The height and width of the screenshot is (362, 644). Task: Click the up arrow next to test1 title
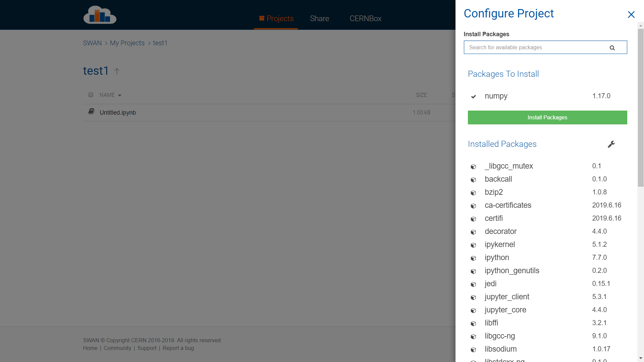tap(117, 71)
